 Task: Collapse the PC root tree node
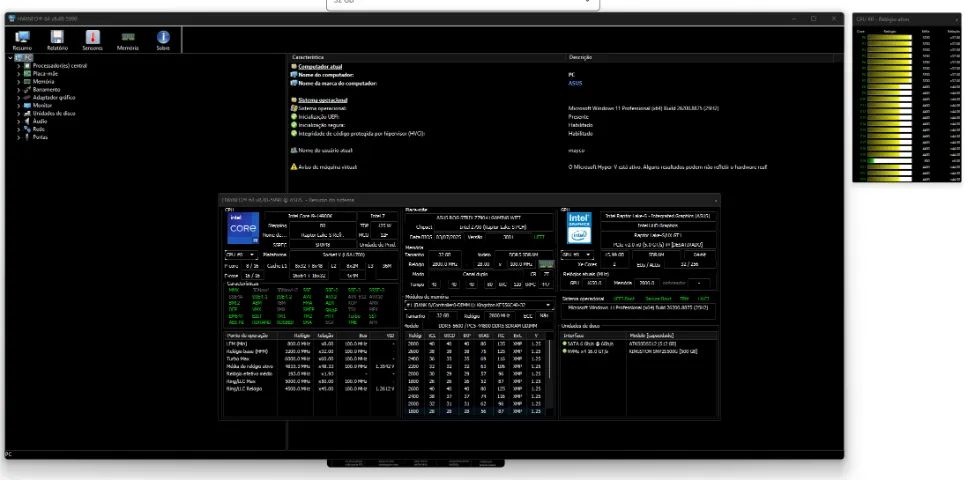(x=11, y=58)
